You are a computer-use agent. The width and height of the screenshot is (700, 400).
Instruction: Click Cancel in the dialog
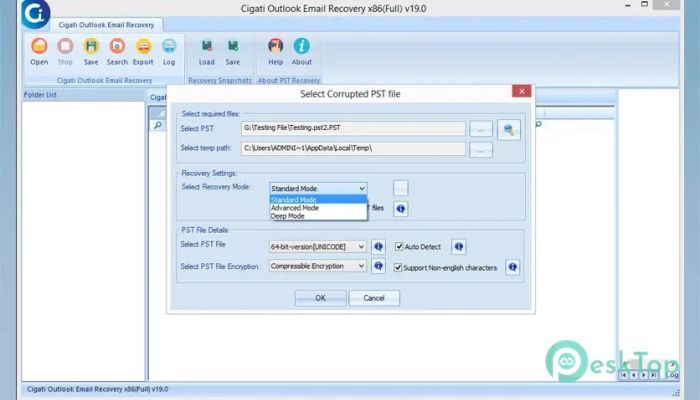point(374,298)
